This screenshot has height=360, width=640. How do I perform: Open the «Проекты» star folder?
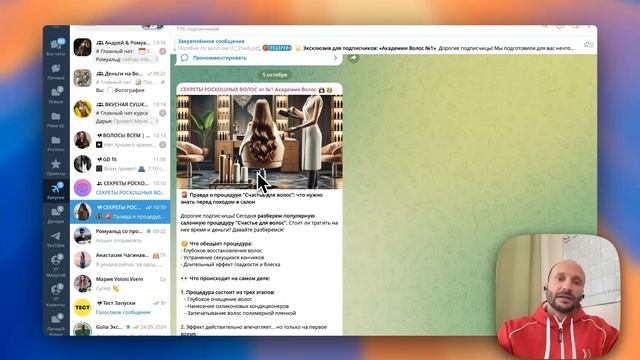pos(56,167)
